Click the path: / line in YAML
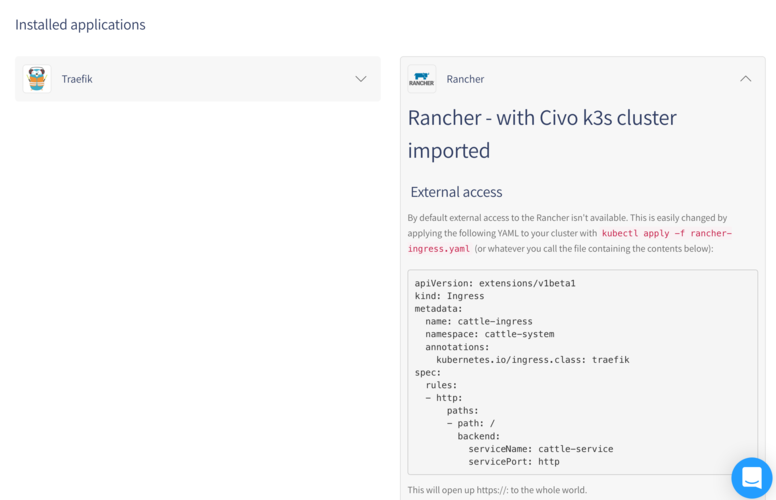Image resolution: width=776 pixels, height=500 pixels. [471, 423]
